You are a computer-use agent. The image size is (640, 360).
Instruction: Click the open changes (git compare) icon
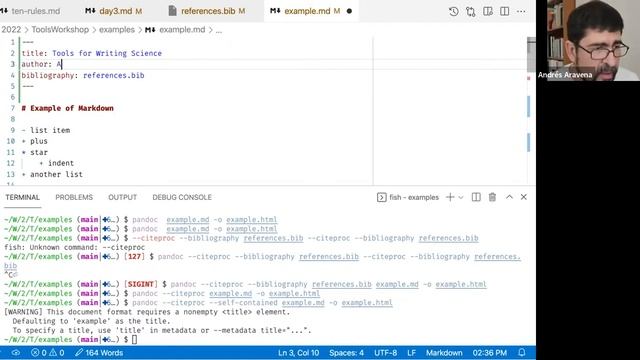click(x=471, y=11)
